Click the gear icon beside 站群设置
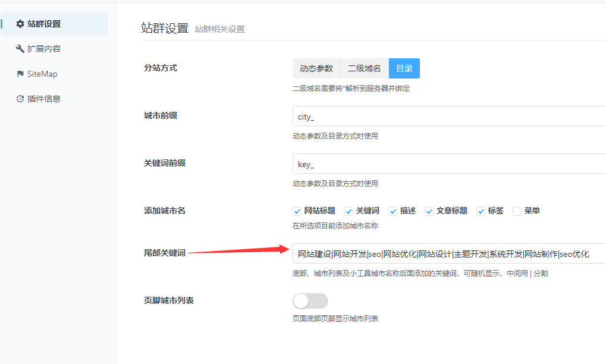The height and width of the screenshot is (364, 606). click(x=20, y=24)
